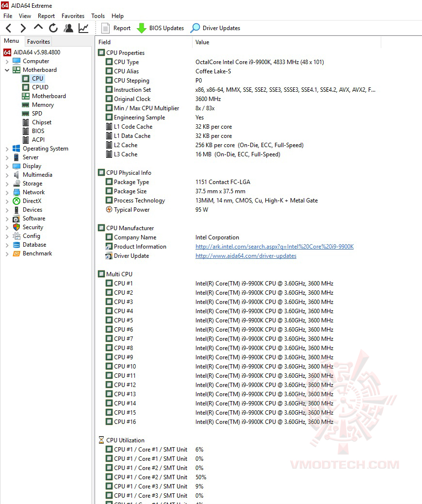Expand the Operating System node

(7, 149)
